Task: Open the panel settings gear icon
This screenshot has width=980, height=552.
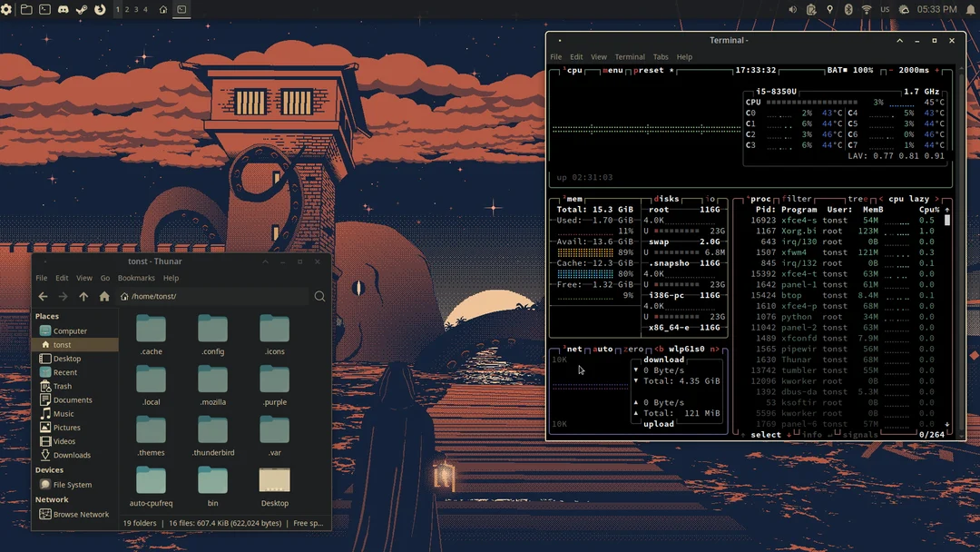Action: [x=6, y=10]
